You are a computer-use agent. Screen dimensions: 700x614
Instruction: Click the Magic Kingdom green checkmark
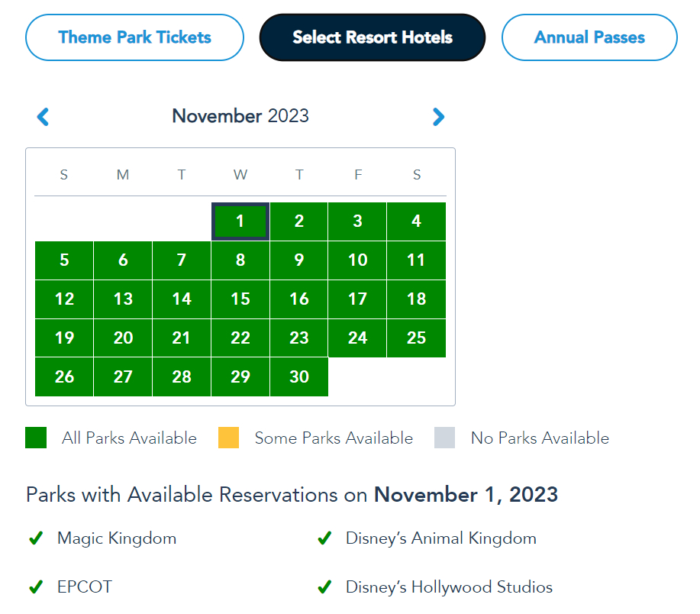pos(35,538)
